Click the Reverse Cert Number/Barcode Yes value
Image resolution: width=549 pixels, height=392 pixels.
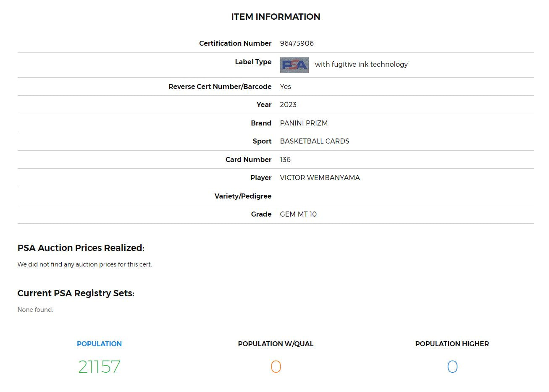(286, 86)
